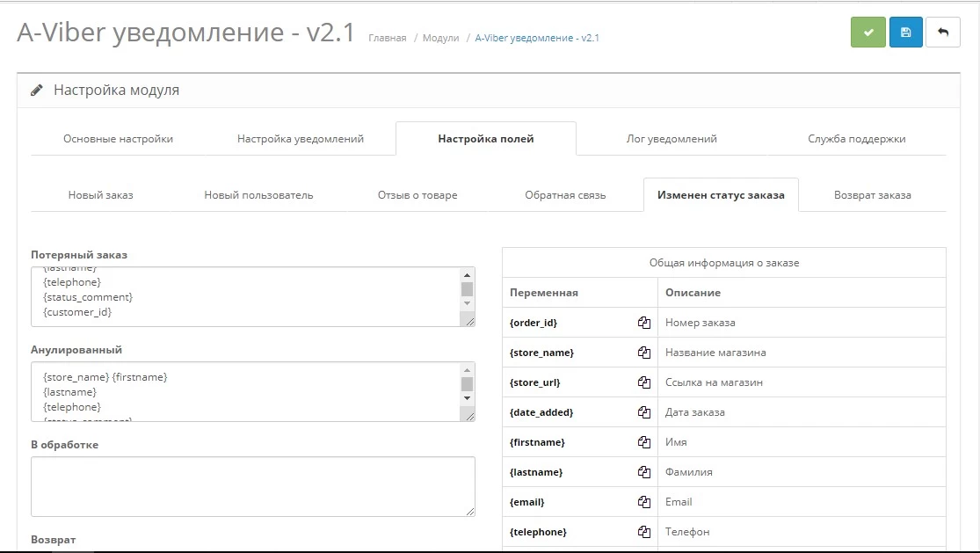Screen dimensions: 980x553
Task: Go to Модули breadcrumb link
Action: (440, 38)
